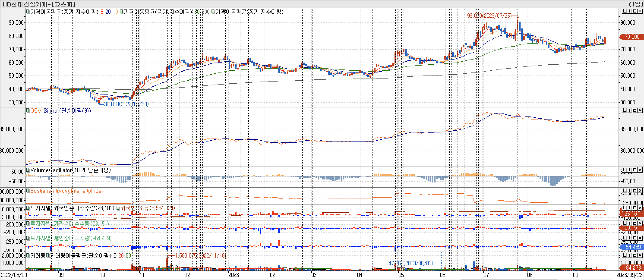Image resolution: width=644 pixels, height=280 pixels.
Task: Close the BostiansIntradayIntensityIndex panel
Action: 640,191
